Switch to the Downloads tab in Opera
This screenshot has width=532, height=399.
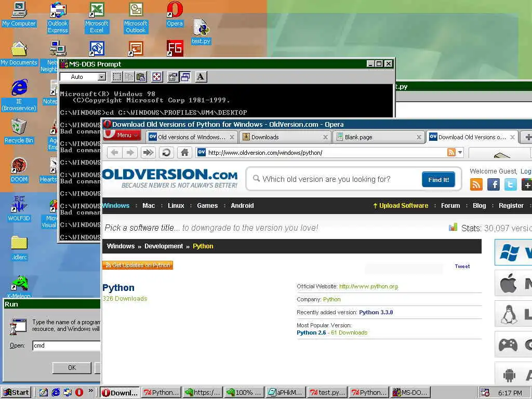pos(285,137)
